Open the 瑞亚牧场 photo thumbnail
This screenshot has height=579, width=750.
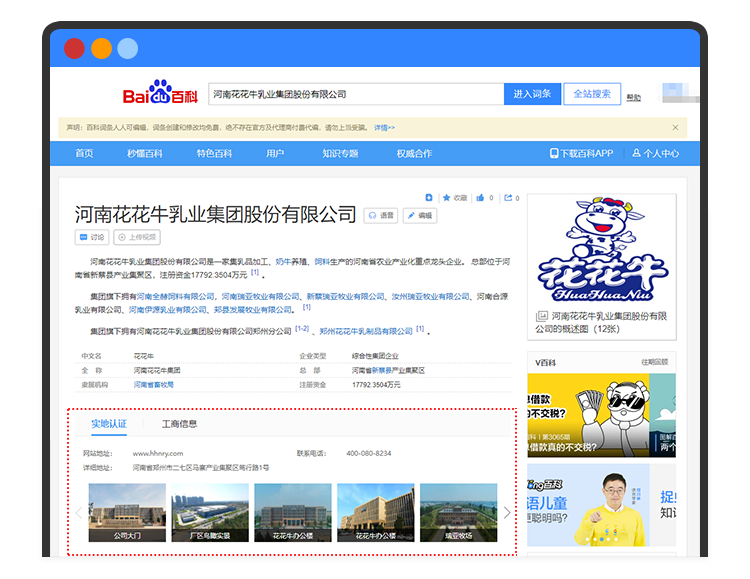click(x=459, y=512)
